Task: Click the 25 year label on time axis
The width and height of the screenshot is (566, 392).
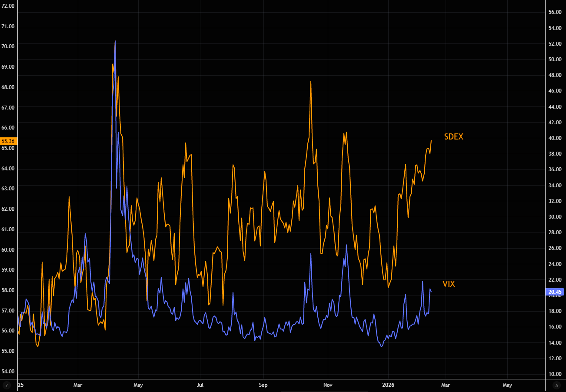Action: pos(20,385)
